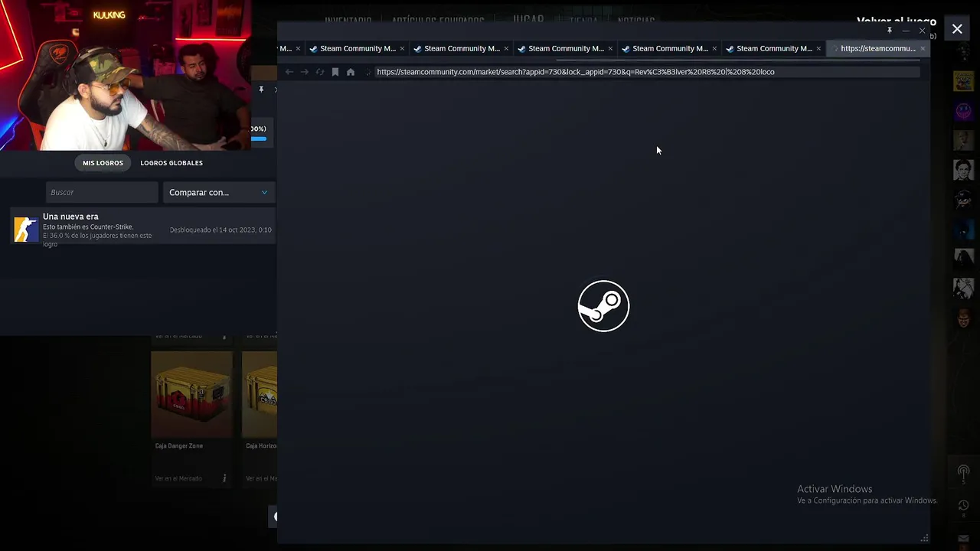
Task: Open the mail envelope icon in the sidebar
Action: coord(963,539)
